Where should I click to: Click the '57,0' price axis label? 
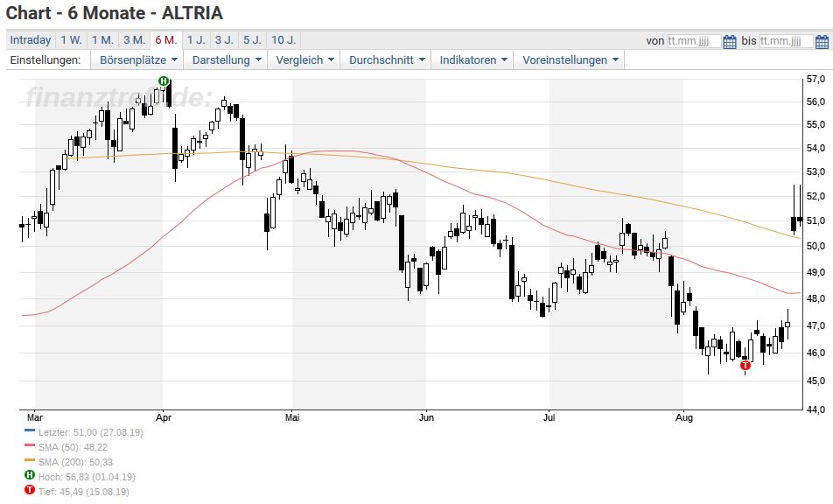815,79
